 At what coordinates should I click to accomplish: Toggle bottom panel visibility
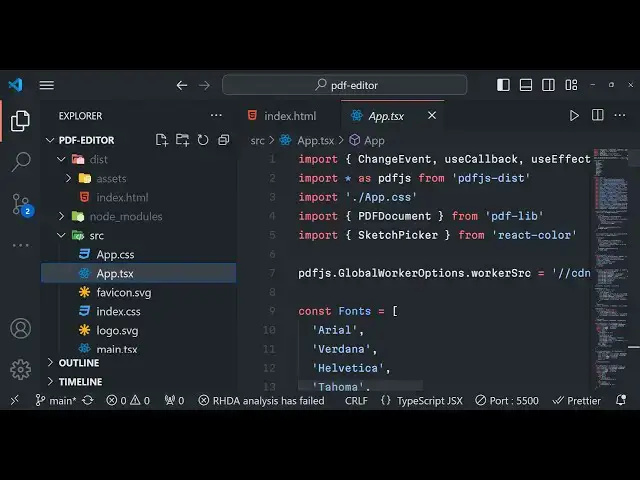coord(526,85)
